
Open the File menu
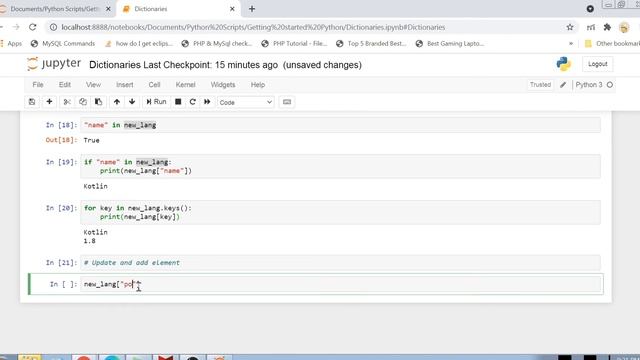point(38,85)
